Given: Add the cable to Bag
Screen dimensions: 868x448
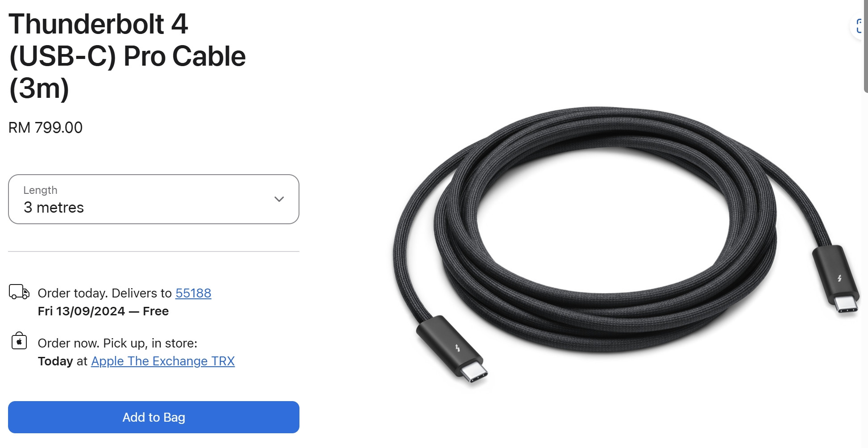Looking at the screenshot, I should click(154, 417).
